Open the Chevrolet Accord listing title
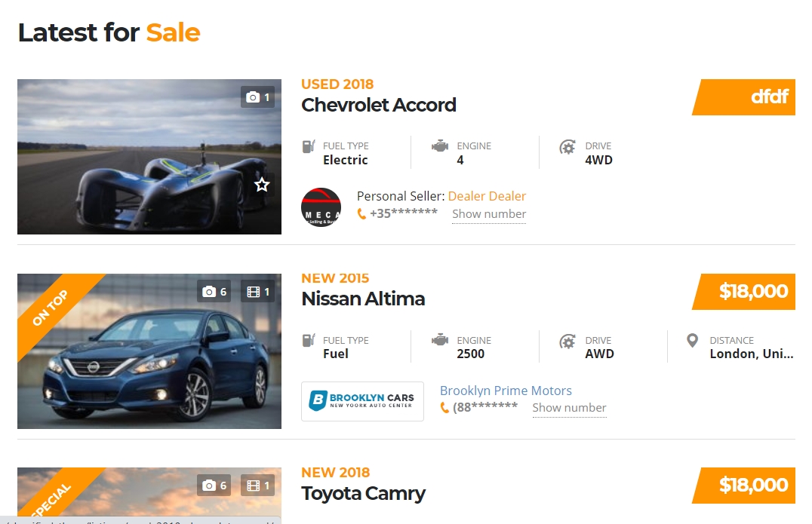Viewport: 812px width, 524px height. pos(379,105)
